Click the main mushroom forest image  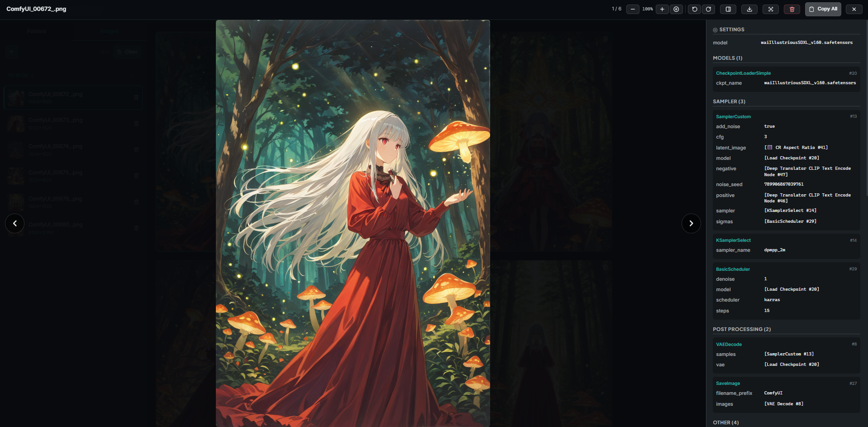[353, 223]
